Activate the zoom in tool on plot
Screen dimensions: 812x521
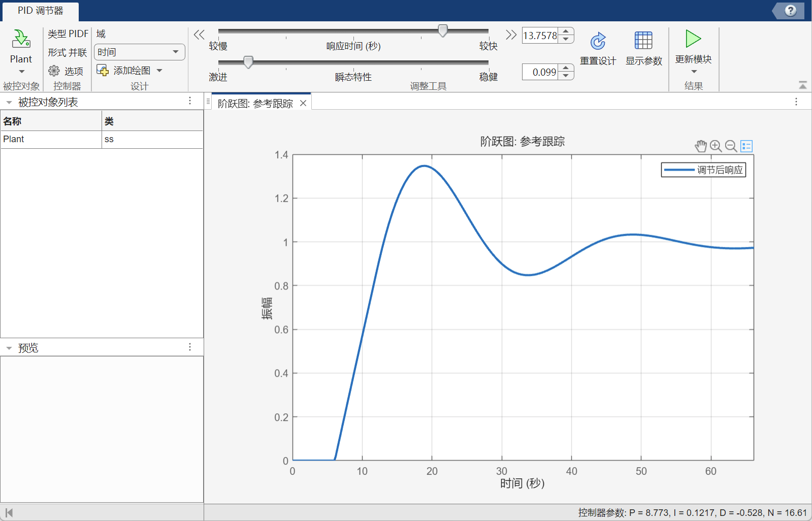(x=716, y=146)
